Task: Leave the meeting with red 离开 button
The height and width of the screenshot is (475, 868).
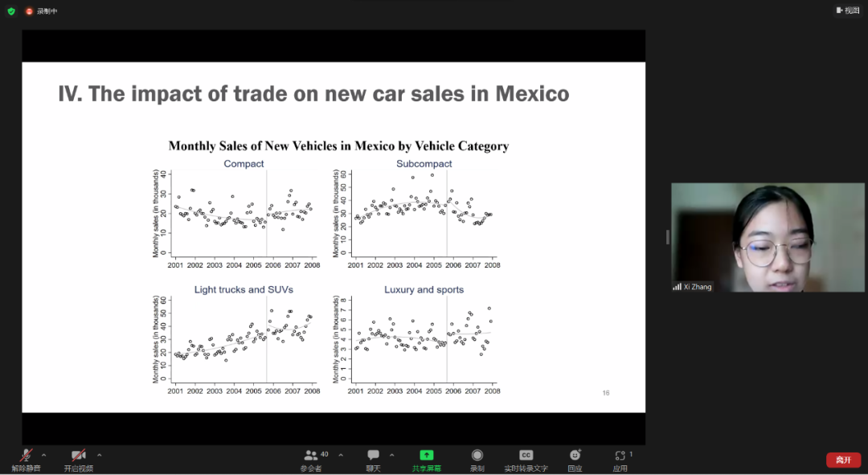Action: pyautogui.click(x=843, y=460)
